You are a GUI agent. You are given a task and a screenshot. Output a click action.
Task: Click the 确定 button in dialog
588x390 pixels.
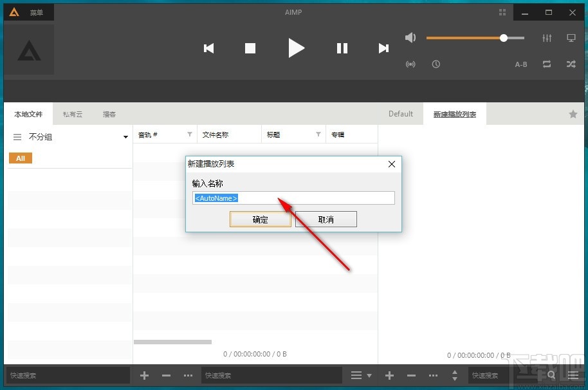(260, 219)
